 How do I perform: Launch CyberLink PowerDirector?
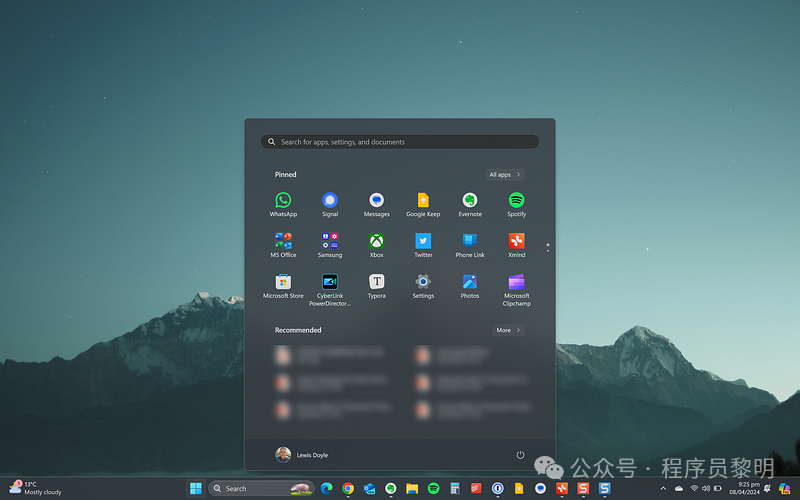pos(330,290)
